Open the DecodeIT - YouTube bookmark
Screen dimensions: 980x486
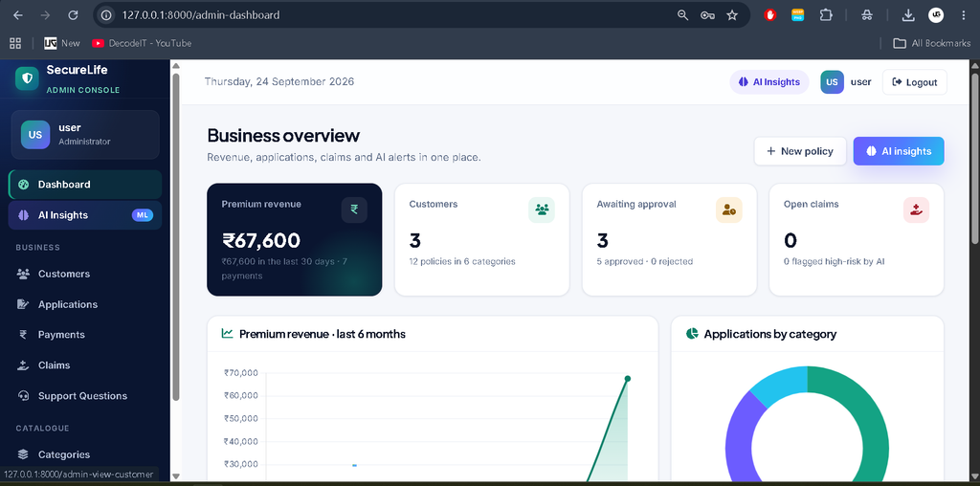click(x=142, y=43)
